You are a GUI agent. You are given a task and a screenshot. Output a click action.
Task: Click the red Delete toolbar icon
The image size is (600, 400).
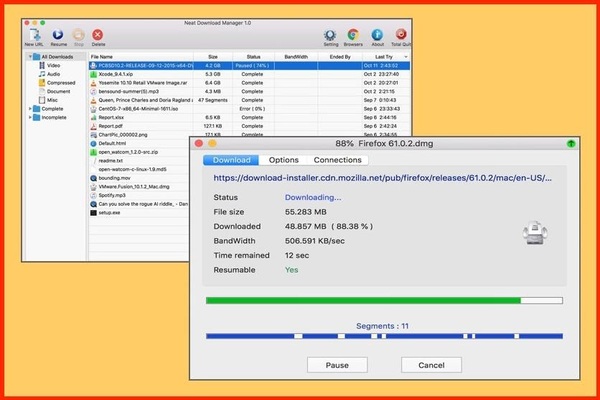(x=98, y=35)
